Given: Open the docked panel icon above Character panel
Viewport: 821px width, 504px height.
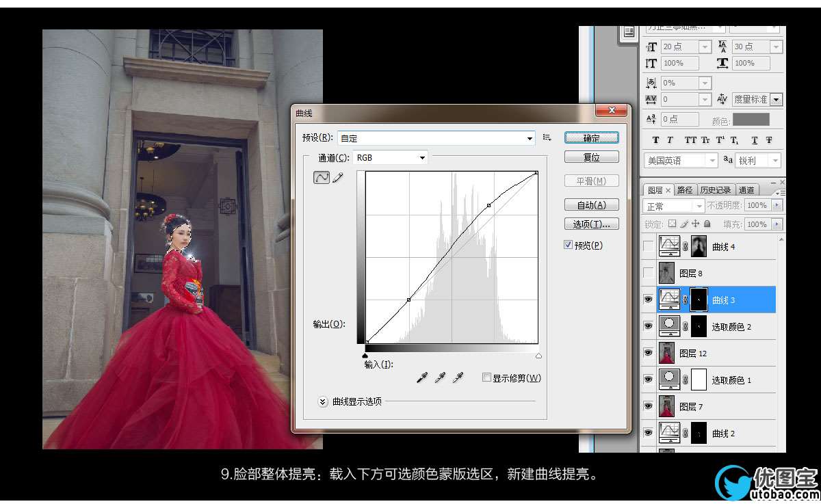Looking at the screenshot, I should (629, 33).
